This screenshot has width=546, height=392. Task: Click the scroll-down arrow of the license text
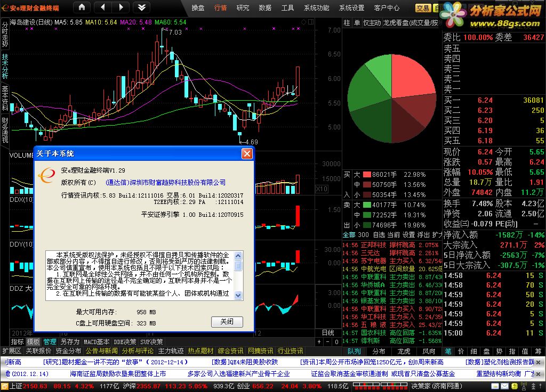[238, 295]
